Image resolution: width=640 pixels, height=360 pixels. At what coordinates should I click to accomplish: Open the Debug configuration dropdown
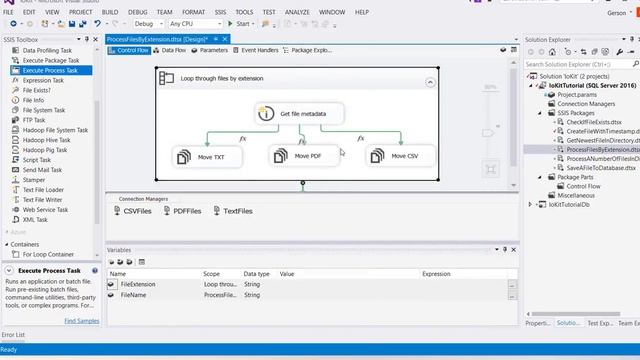tap(149, 24)
